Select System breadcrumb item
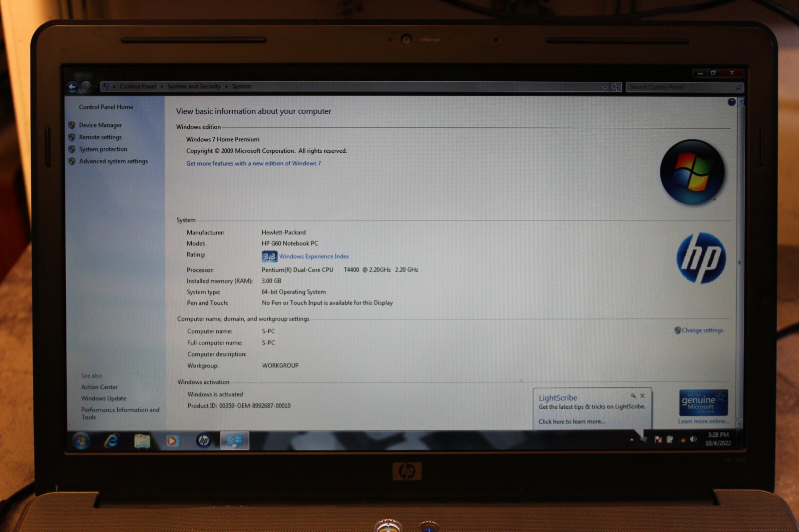The image size is (799, 532). click(x=242, y=87)
